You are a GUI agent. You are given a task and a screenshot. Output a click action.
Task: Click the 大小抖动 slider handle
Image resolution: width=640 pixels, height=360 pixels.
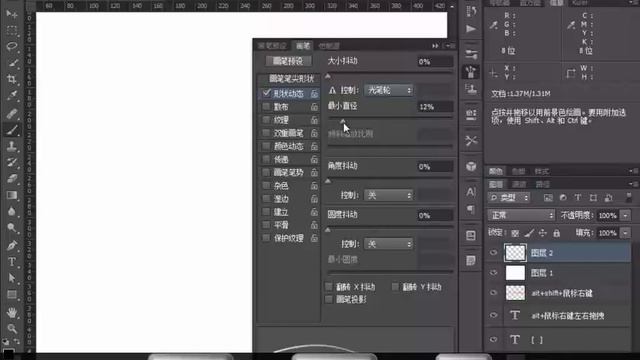coord(328,76)
